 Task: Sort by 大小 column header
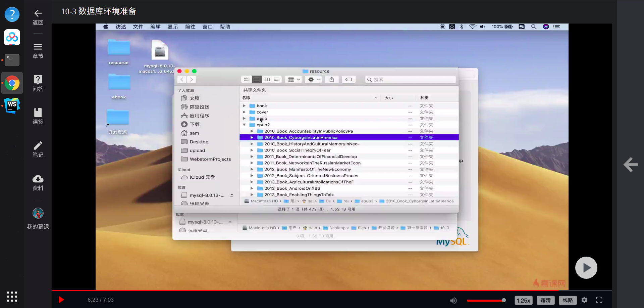click(x=389, y=98)
